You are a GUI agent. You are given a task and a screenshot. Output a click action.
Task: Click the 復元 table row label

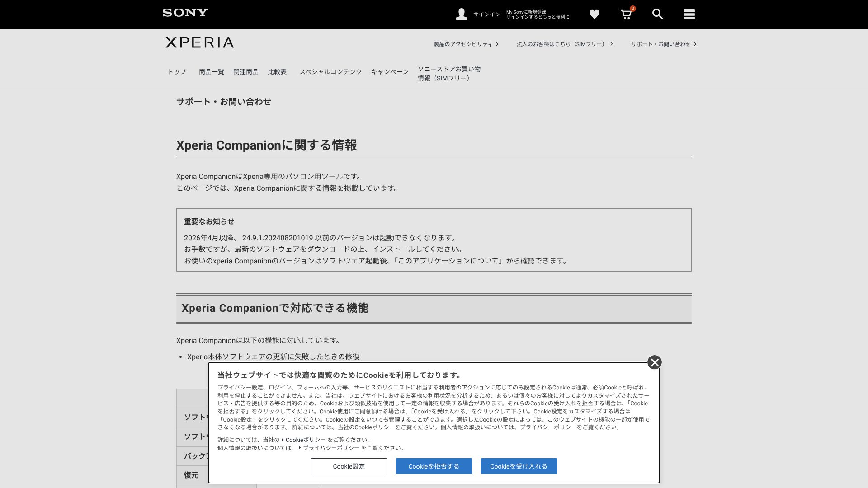click(x=191, y=475)
